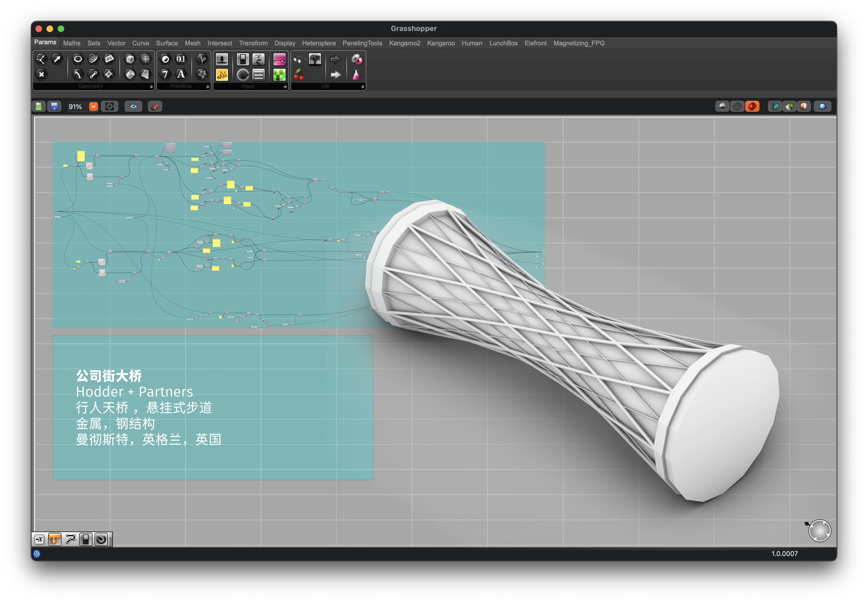Screen dimensions: 868x602
Task: Toggle the eye preview button
Action: (133, 107)
